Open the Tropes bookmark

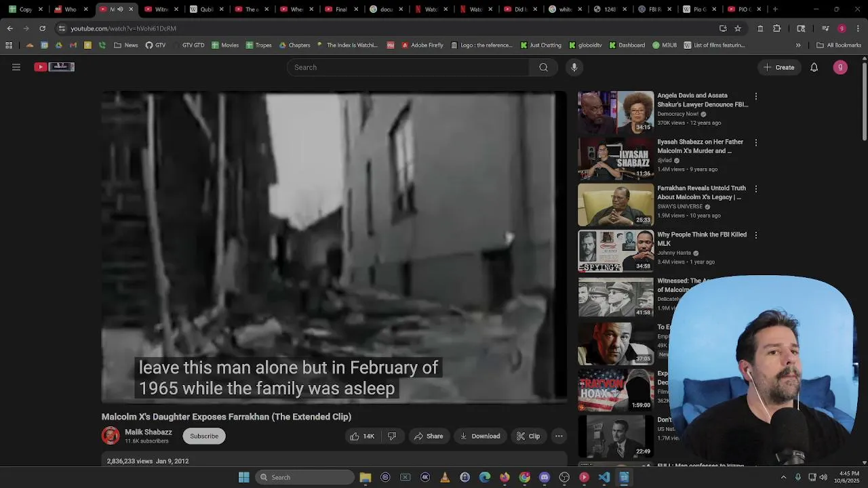[x=259, y=45]
